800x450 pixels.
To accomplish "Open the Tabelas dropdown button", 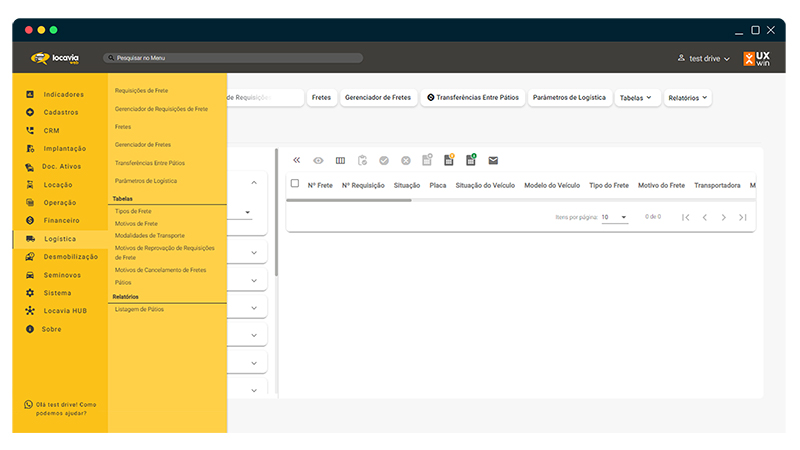I will [x=636, y=97].
